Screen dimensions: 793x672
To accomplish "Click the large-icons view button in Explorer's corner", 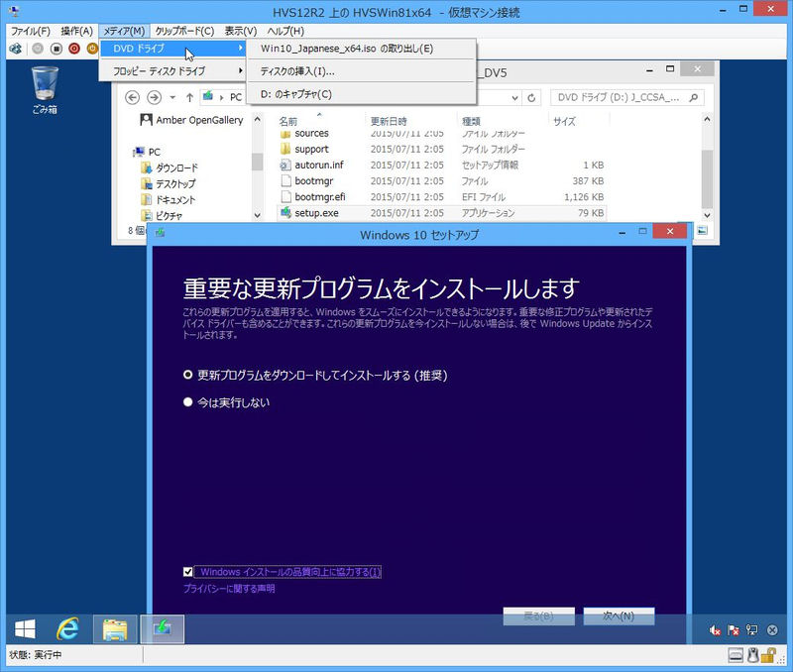I will coord(703,231).
